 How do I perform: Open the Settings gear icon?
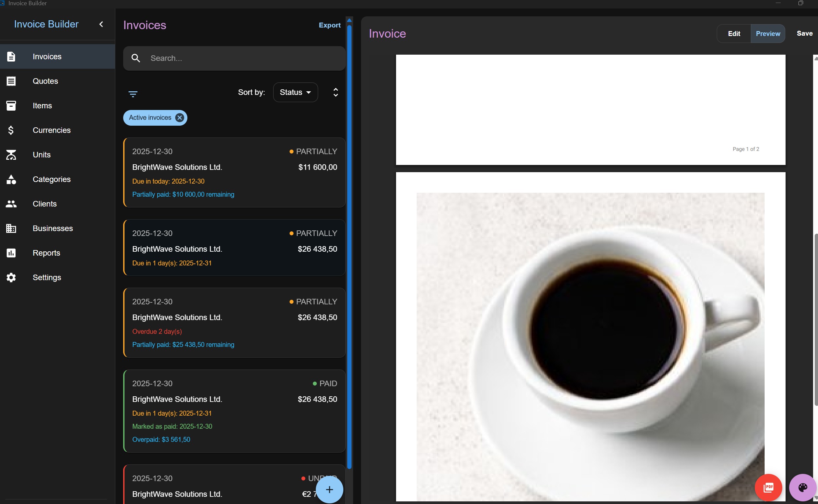tap(11, 277)
